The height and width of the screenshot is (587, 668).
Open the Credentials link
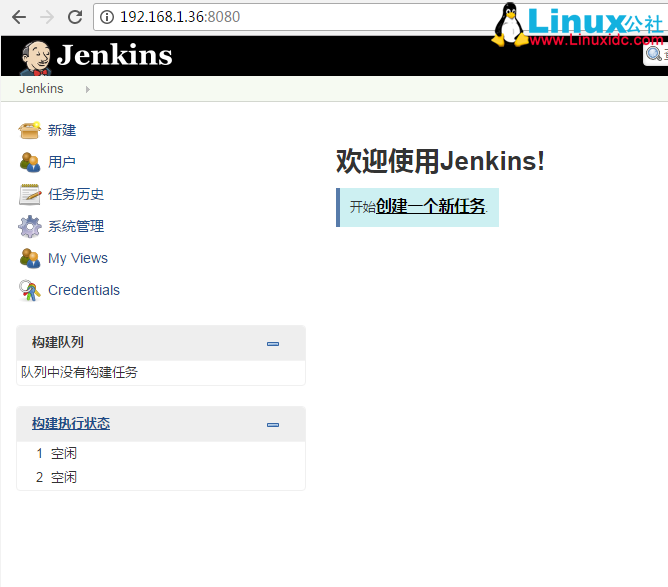click(84, 290)
